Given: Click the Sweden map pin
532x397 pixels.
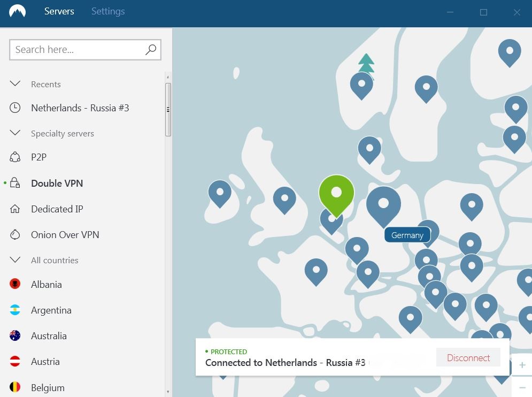Looking at the screenshot, I should [x=426, y=88].
